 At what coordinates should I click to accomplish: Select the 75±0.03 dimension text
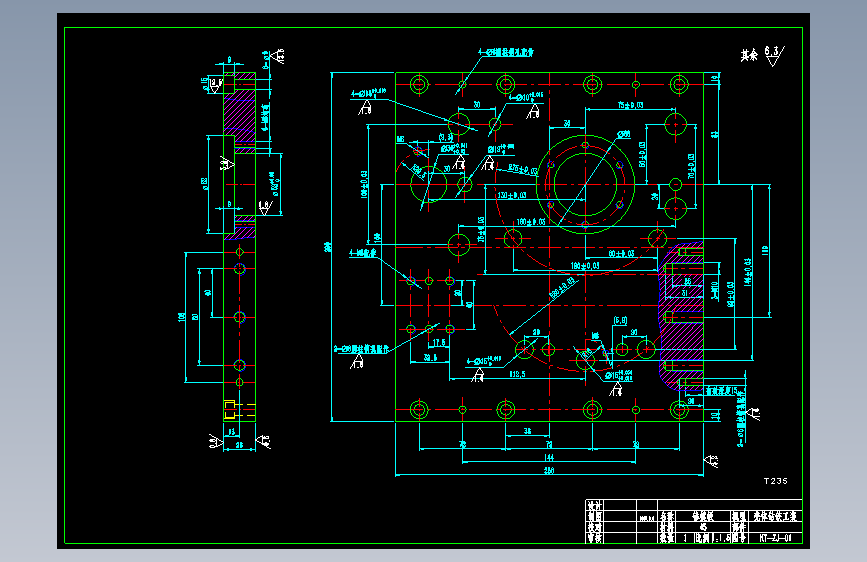630,105
